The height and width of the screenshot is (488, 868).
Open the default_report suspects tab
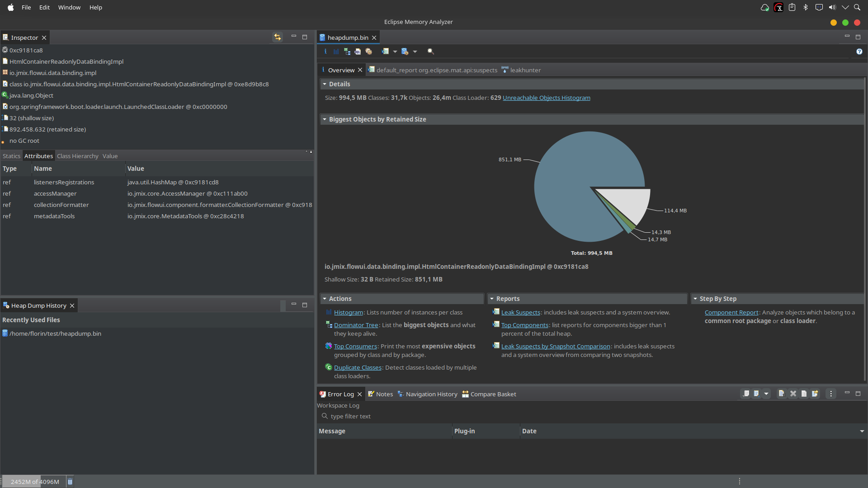[433, 70]
